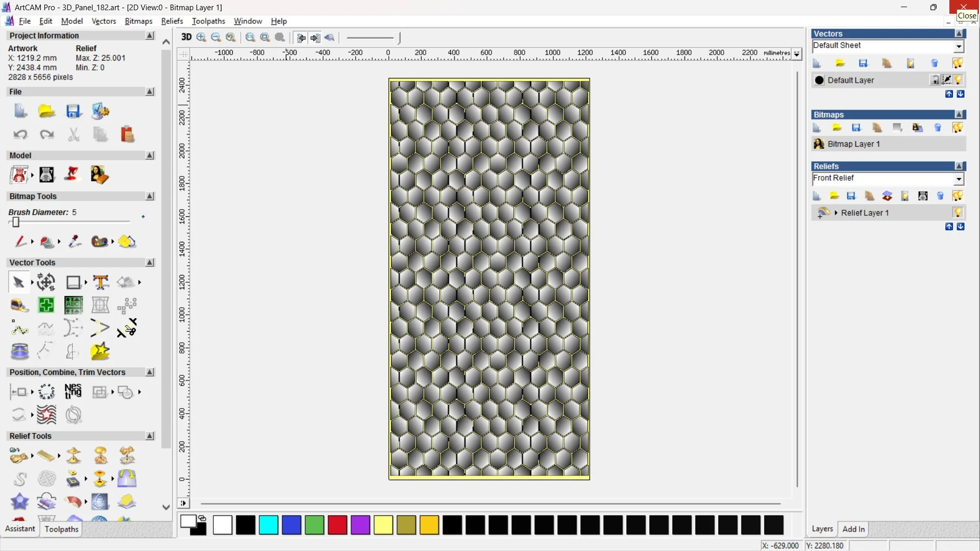Pick the cyan color swatch
This screenshot has height=551, width=980.
[x=268, y=525]
